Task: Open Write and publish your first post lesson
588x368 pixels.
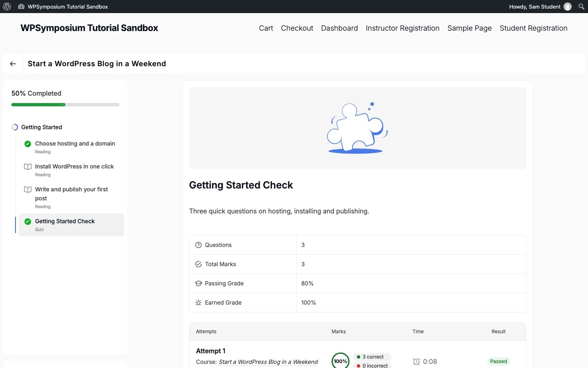Action: (71, 194)
